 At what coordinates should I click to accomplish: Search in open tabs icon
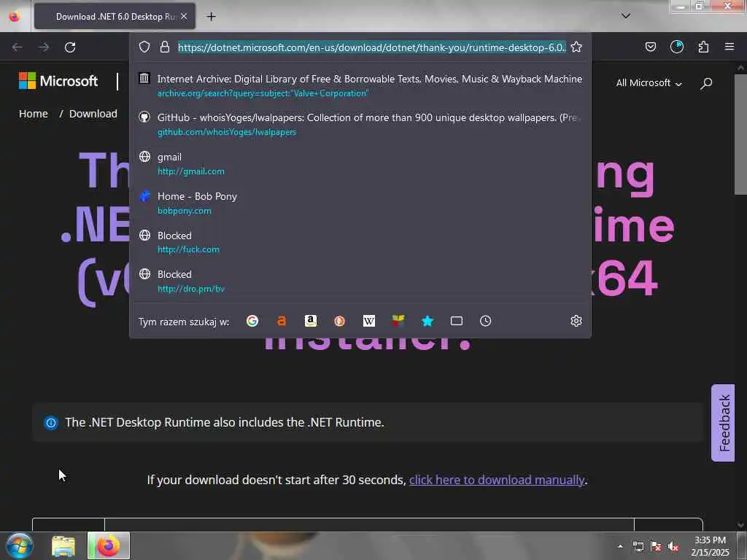(x=457, y=321)
